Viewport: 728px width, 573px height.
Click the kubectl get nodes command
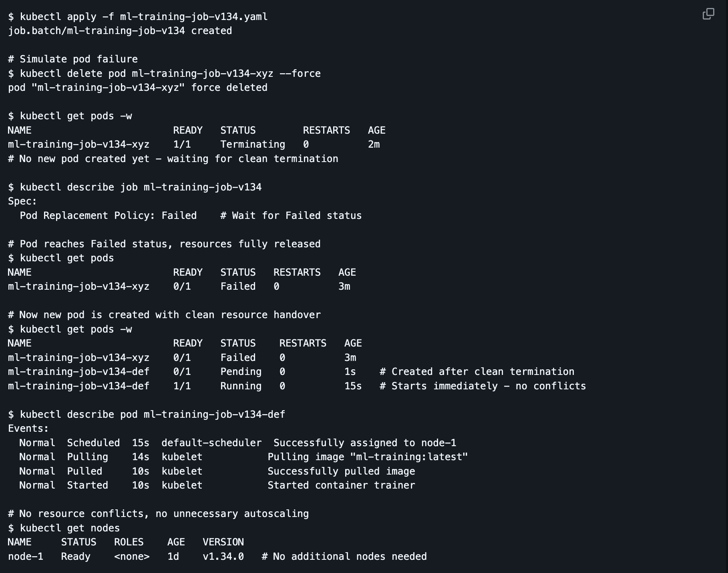pyautogui.click(x=64, y=528)
